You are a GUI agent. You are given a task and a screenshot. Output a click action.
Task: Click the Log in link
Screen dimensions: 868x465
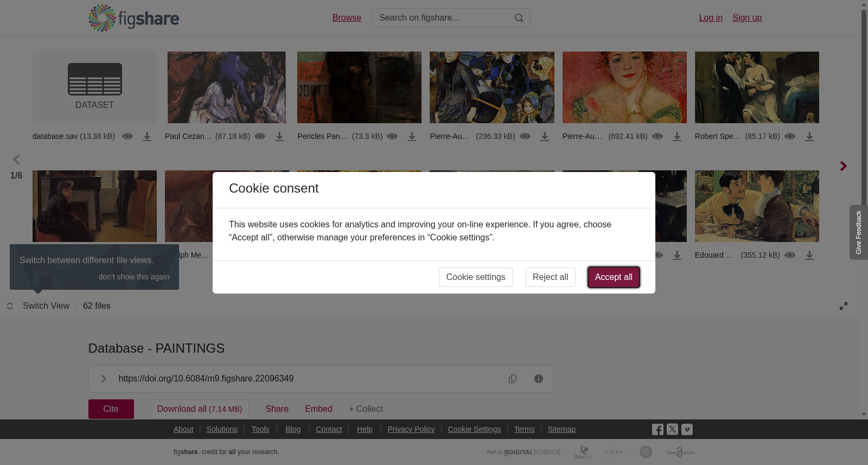point(711,18)
